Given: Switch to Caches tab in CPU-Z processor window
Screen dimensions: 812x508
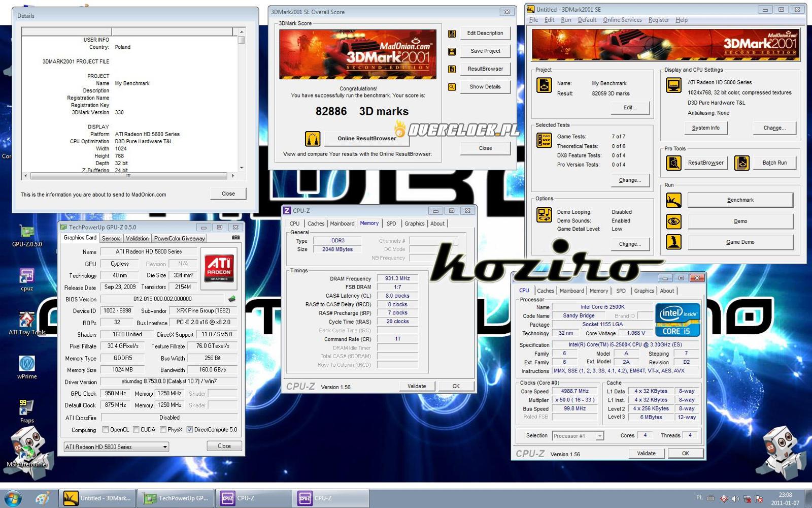Looking at the screenshot, I should [x=546, y=291].
